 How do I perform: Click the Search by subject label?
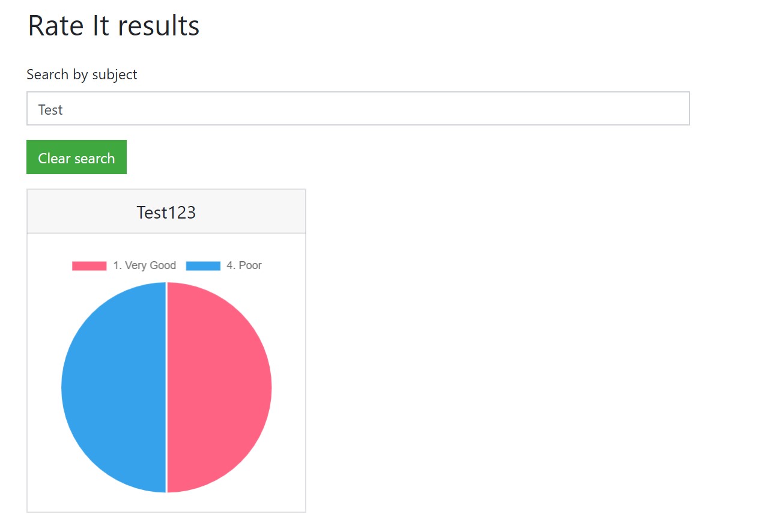coord(82,74)
